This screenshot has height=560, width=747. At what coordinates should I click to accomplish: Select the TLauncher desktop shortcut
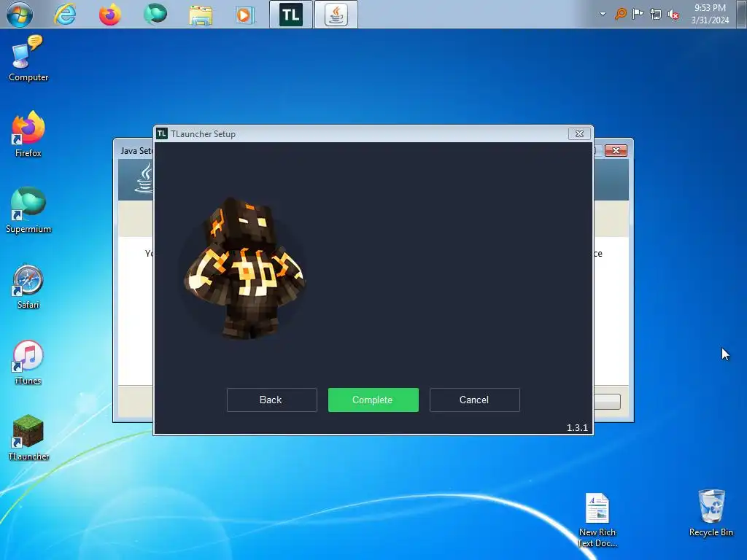click(28, 437)
